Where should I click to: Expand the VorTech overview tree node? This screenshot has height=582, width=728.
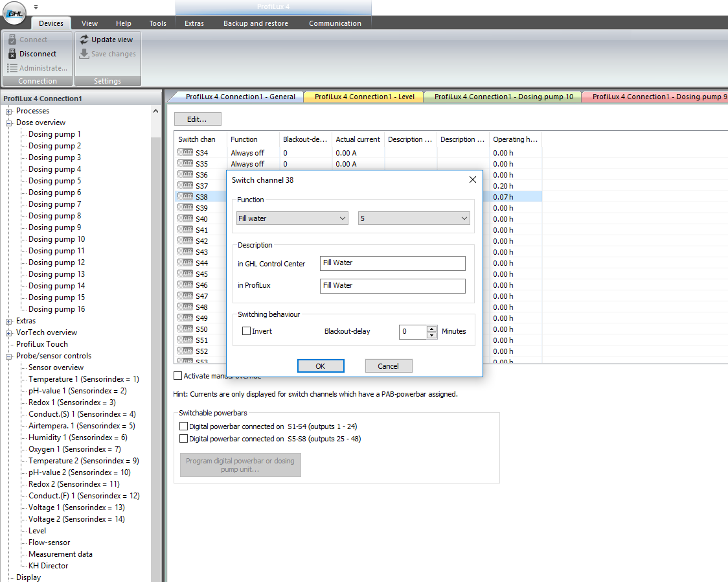click(9, 333)
